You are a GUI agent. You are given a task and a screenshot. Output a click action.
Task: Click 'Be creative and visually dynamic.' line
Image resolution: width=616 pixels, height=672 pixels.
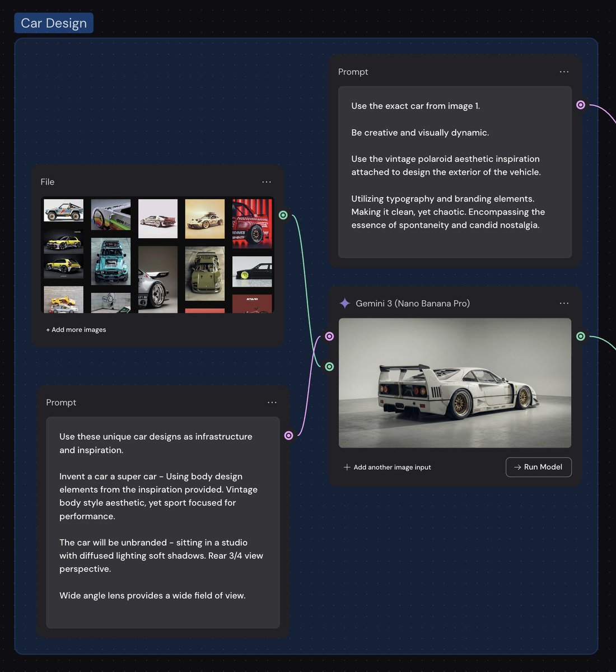click(x=420, y=133)
